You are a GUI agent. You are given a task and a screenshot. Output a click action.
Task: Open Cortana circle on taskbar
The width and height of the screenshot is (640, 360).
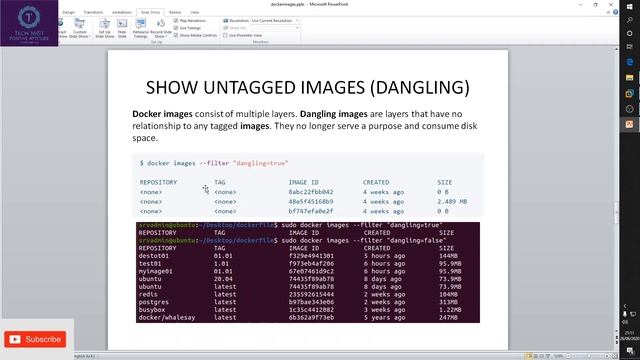tap(629, 33)
